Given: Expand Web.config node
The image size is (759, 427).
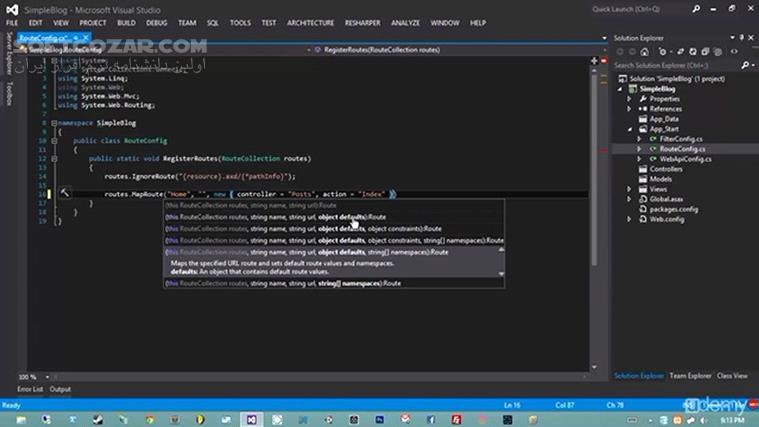Looking at the screenshot, I should click(x=629, y=219).
